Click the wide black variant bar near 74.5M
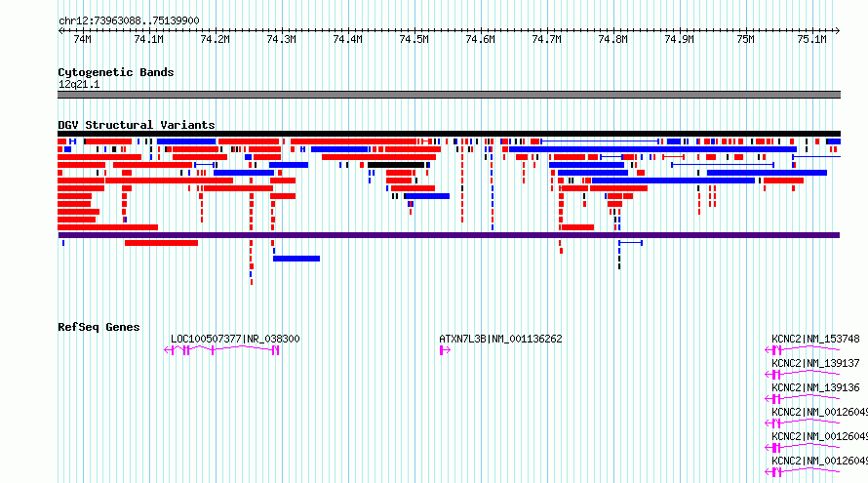Image resolution: width=868 pixels, height=483 pixels. coord(396,165)
